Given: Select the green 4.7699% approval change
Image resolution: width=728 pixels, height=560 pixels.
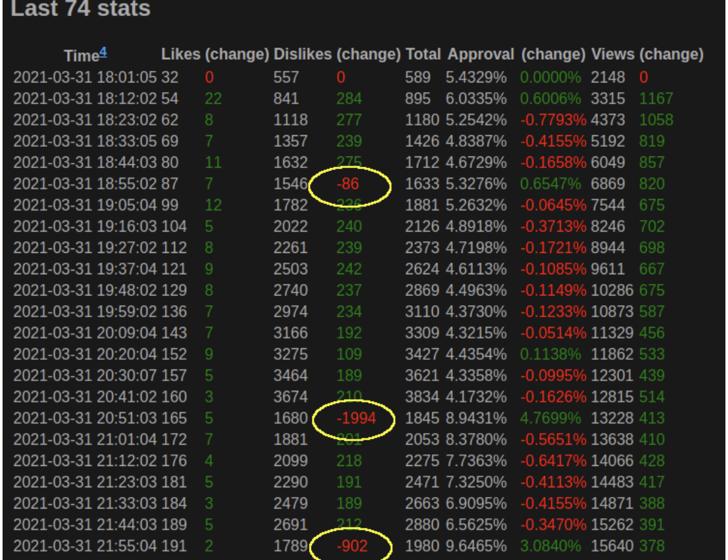Looking at the screenshot, I should click(x=552, y=418).
